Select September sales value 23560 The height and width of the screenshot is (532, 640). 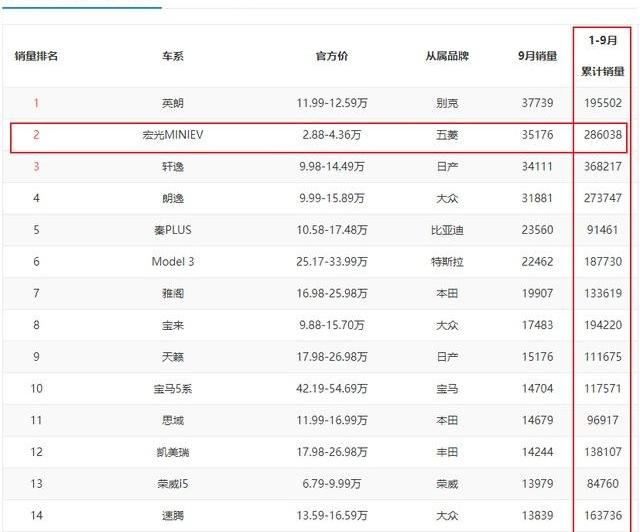tap(538, 230)
